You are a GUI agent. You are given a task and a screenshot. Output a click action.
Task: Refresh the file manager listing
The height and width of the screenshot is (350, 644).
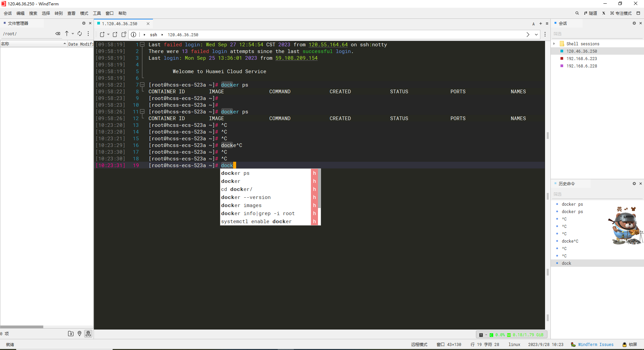80,34
